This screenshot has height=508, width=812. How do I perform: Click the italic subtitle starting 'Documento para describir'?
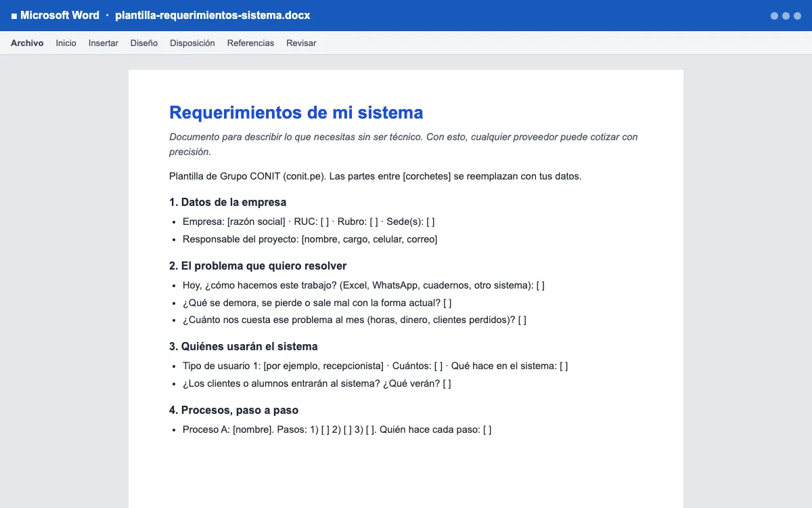[403, 144]
